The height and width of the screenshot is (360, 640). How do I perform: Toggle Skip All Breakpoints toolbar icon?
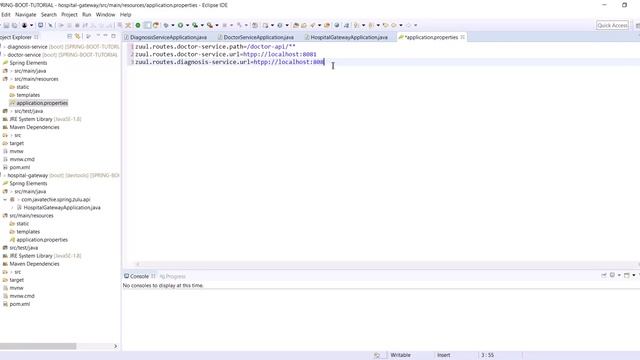pyautogui.click(x=50, y=25)
